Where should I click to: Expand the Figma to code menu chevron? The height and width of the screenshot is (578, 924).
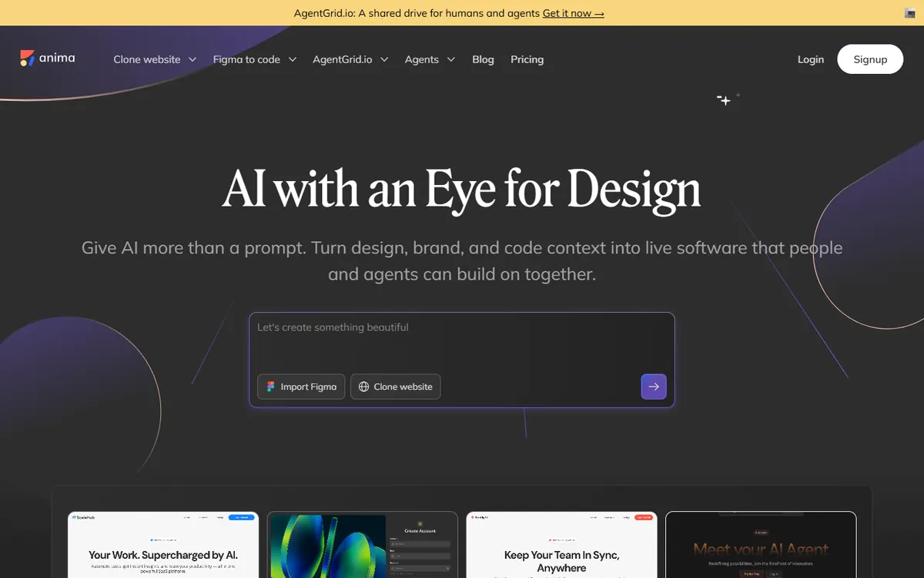(x=293, y=59)
